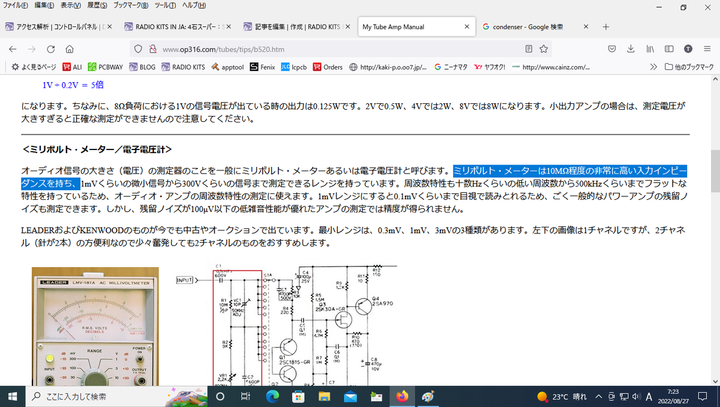Click the LEADER millivoltmeter photo

pyautogui.click(x=80, y=326)
